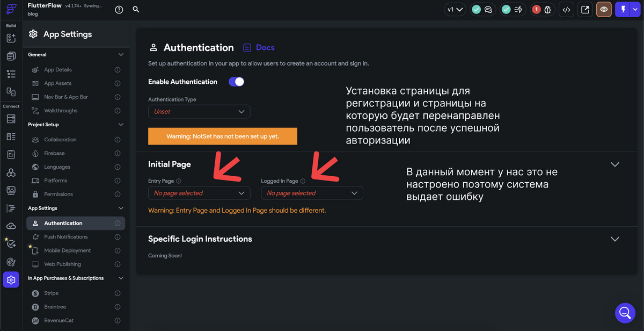Click info icon beside App Details
Viewport: 644px width, 331px height.
tap(118, 70)
